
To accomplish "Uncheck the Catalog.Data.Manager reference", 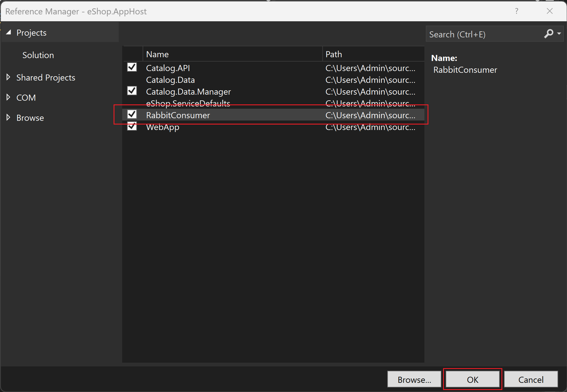I will pos(132,91).
